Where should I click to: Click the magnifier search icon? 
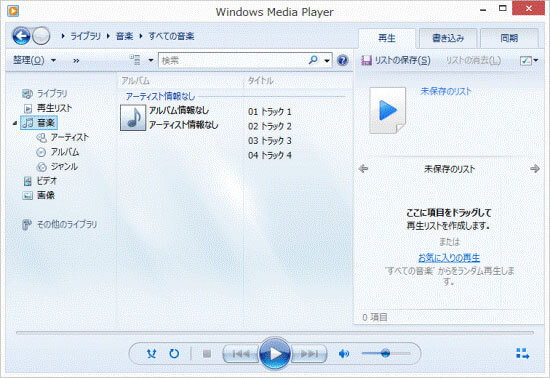coord(313,60)
